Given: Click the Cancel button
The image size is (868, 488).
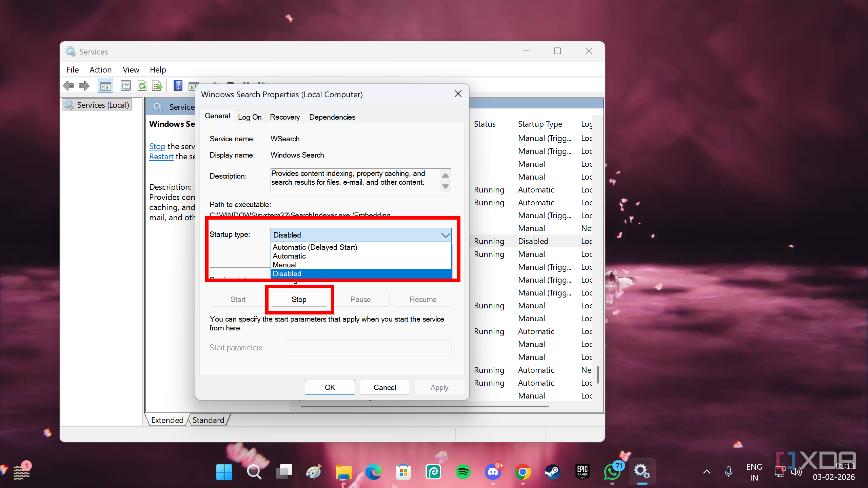Looking at the screenshot, I should click(x=384, y=387).
